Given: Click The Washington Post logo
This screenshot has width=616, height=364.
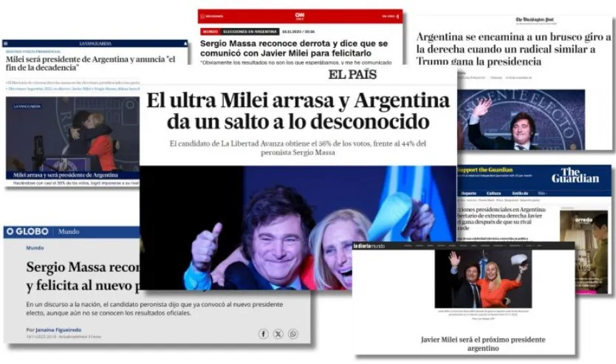Looking at the screenshot, I should click(x=536, y=20).
